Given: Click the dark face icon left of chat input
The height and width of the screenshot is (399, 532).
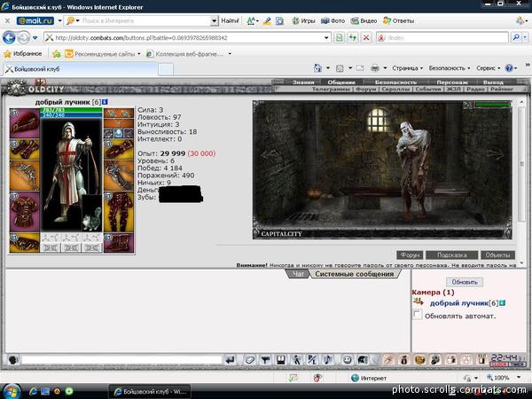Looking at the screenshot, I should (x=13, y=360).
